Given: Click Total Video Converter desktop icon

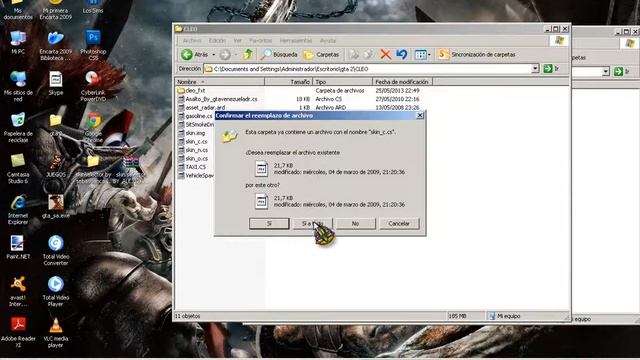Looking at the screenshot, I should click(x=56, y=250).
